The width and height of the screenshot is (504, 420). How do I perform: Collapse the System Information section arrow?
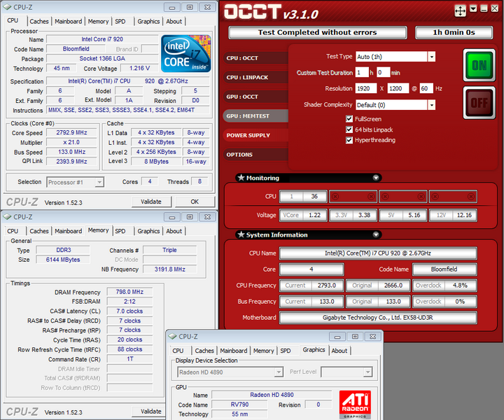tap(376, 234)
